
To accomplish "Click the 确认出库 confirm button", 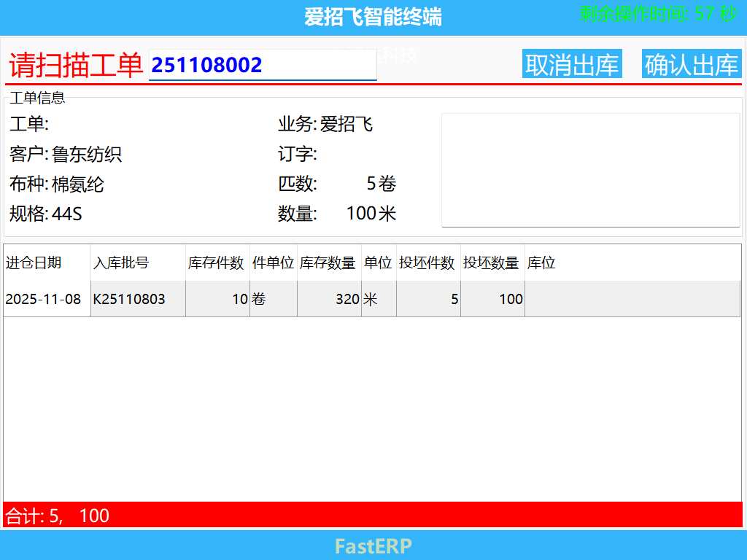I will click(x=691, y=63).
